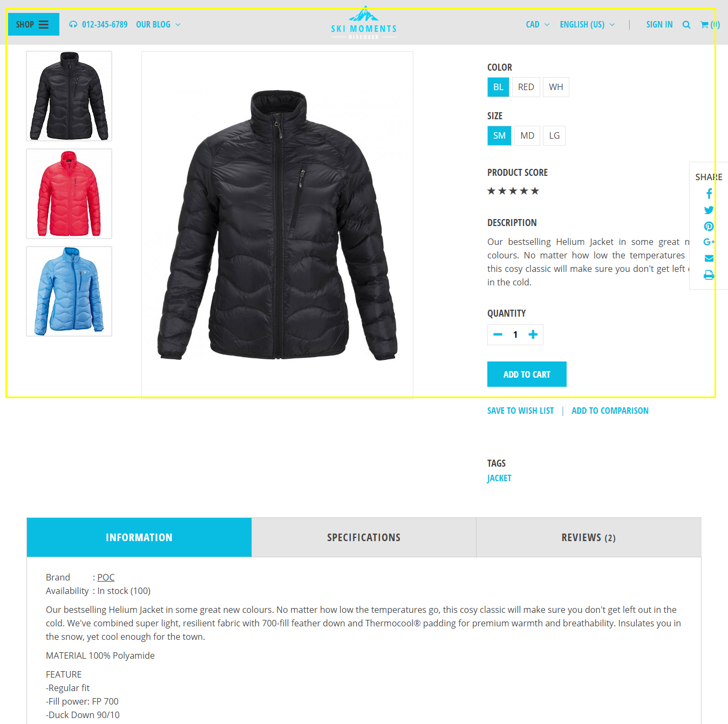728x724 pixels.
Task: Email product using envelope icon
Action: 709,258
